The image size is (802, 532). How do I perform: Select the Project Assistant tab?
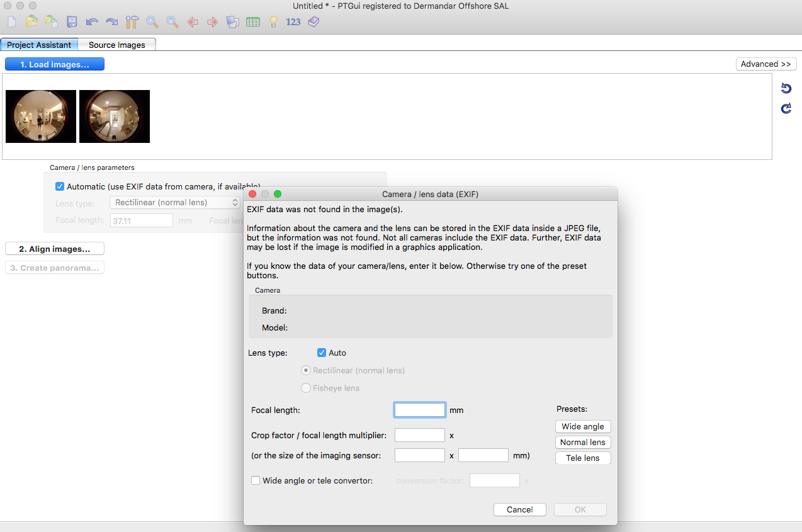pyautogui.click(x=39, y=45)
